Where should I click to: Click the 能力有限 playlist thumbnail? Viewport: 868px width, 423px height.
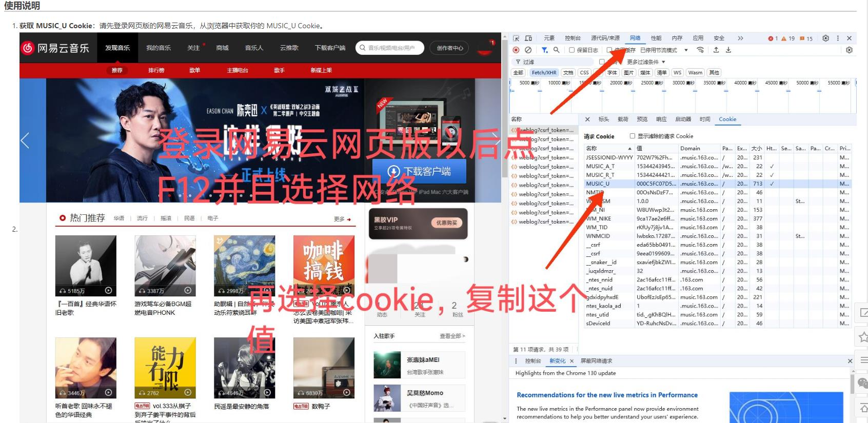click(165, 368)
